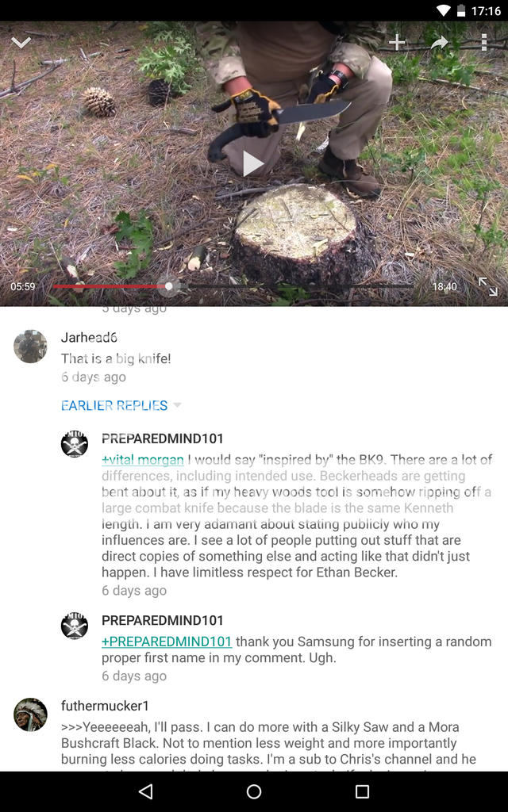Seek using the red progress bar handle
This screenshot has width=508, height=812.
coord(169,285)
